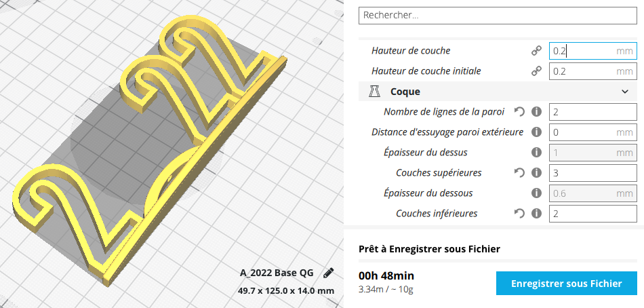644x308 pixels.
Task: Click the 00h 48min print time estimate
Action: coord(386,275)
